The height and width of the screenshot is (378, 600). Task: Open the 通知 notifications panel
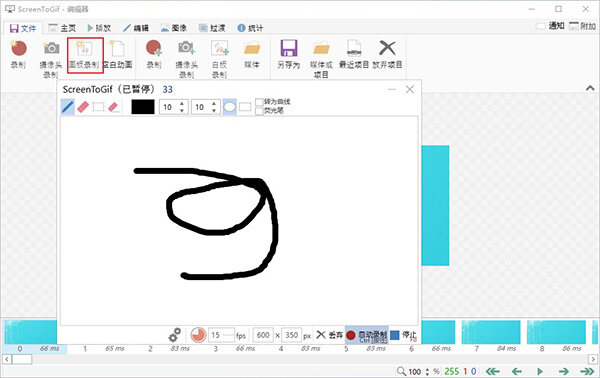(550, 26)
